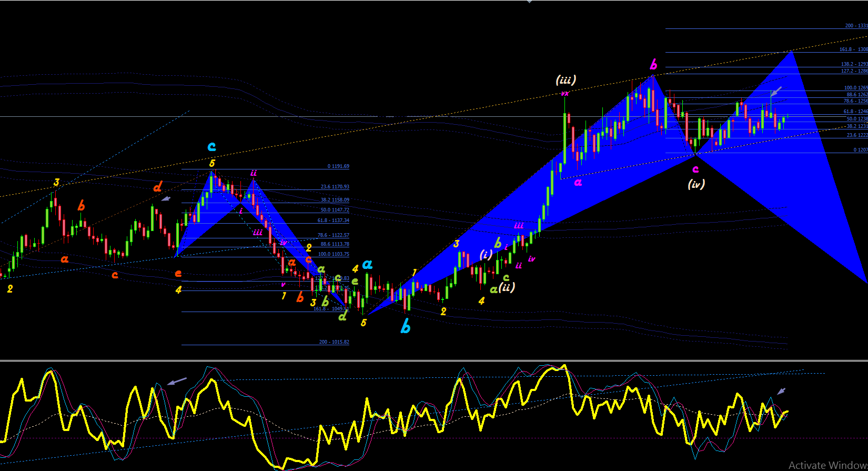The width and height of the screenshot is (868, 471).
Task: Click the "88.6 1113.78" retracement label
Action: (335, 244)
